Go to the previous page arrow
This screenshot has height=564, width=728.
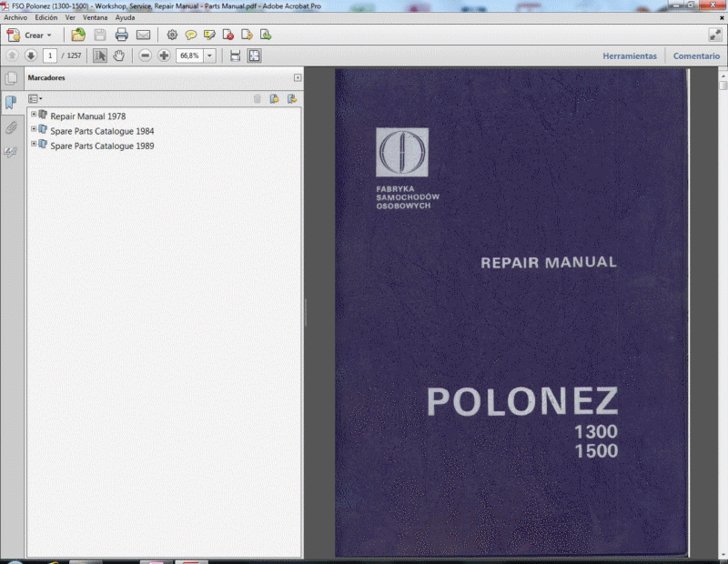click(12, 55)
